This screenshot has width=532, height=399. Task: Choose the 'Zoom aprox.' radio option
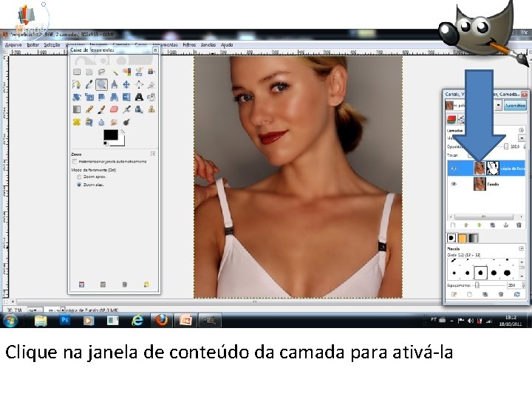79,177
